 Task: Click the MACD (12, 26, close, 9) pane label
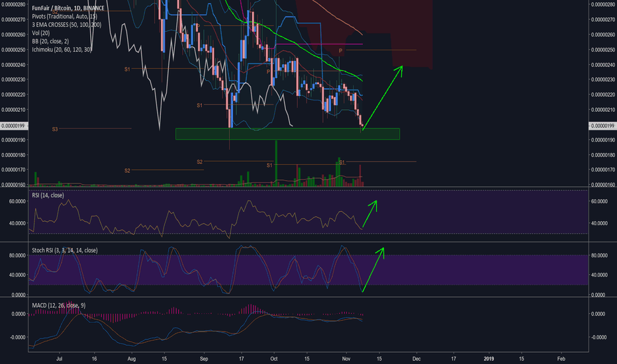(59, 305)
